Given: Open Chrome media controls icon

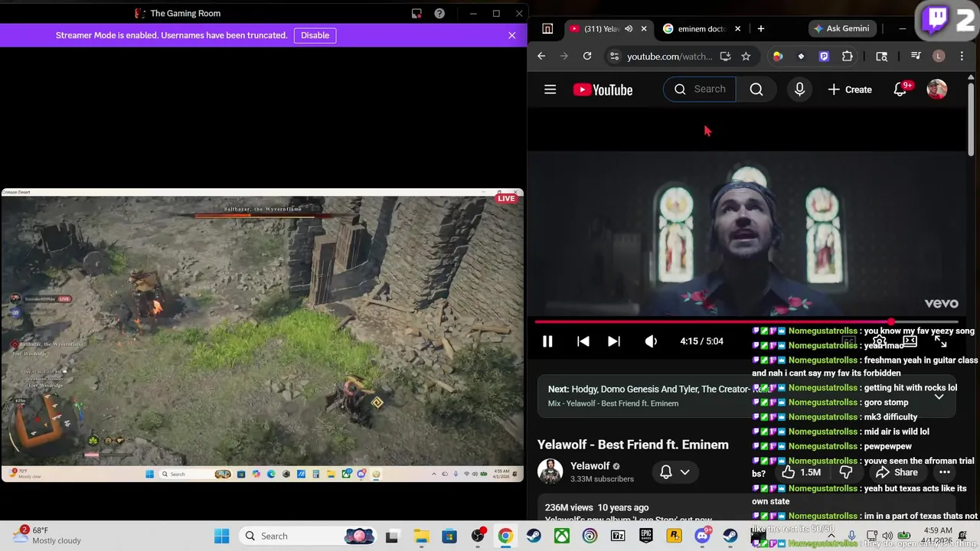Looking at the screenshot, I should (916, 56).
